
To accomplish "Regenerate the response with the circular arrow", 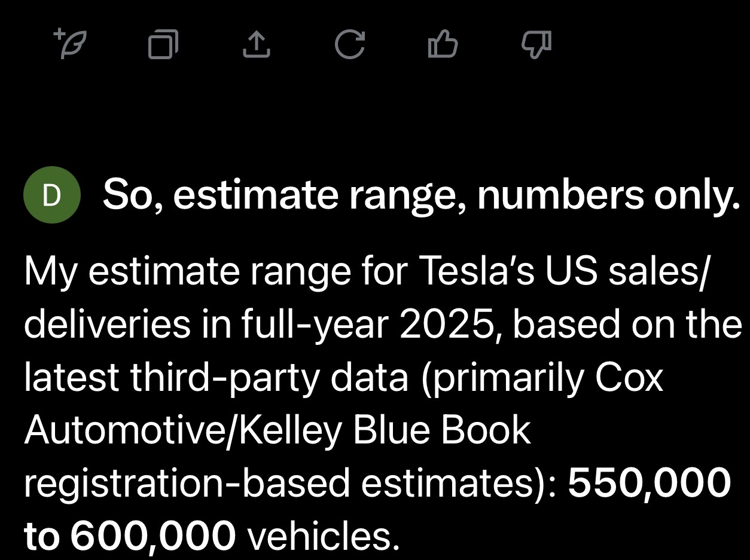I will 349,45.
